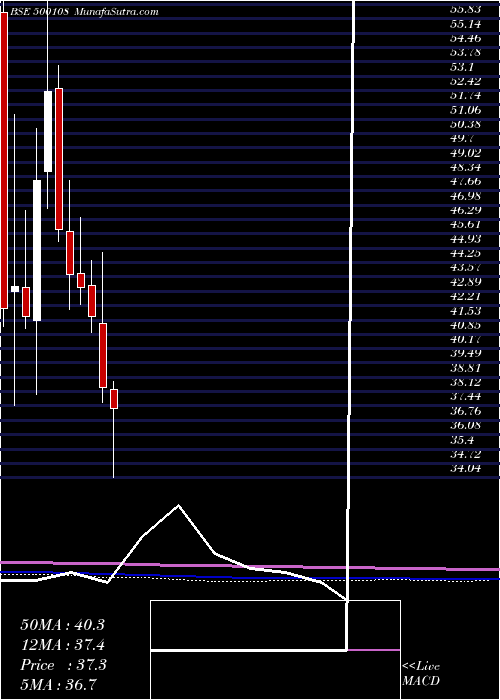Click the 55.14 price axis label
The width and height of the screenshot is (500, 700).
[x=464, y=25]
